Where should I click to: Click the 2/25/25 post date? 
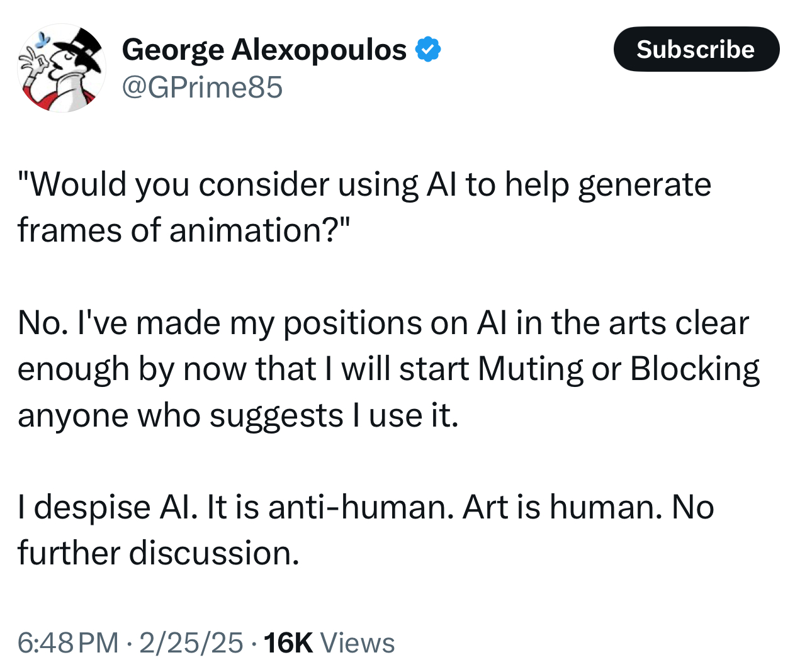(x=191, y=642)
